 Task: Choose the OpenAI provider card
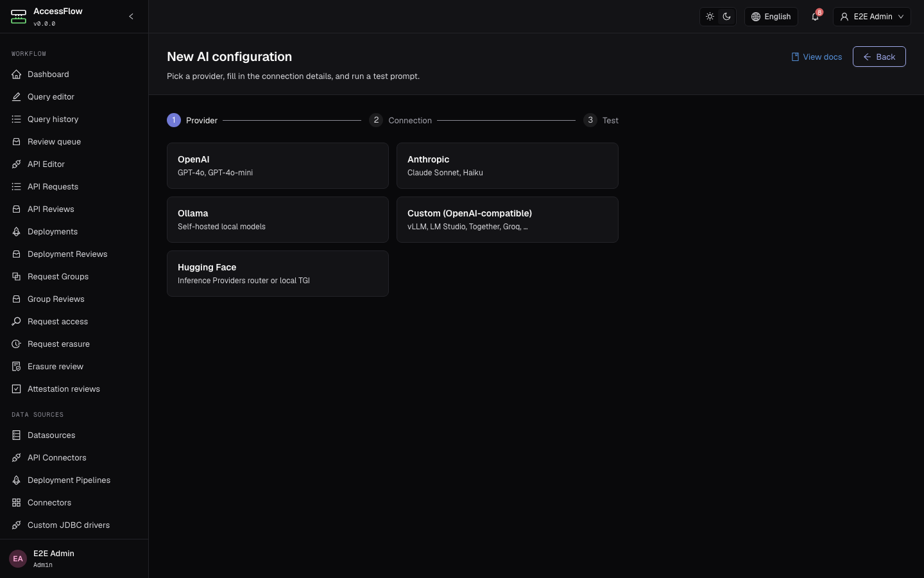(278, 166)
